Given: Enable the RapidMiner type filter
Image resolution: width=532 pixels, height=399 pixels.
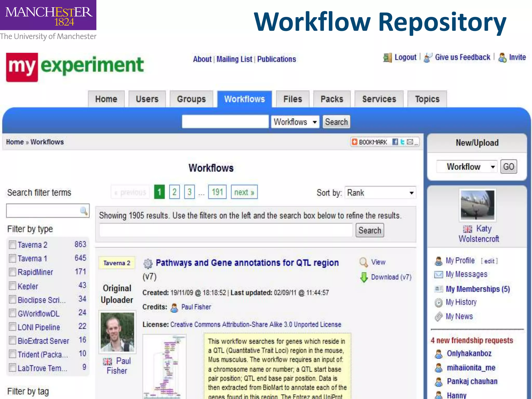Looking at the screenshot, I should (x=12, y=272).
